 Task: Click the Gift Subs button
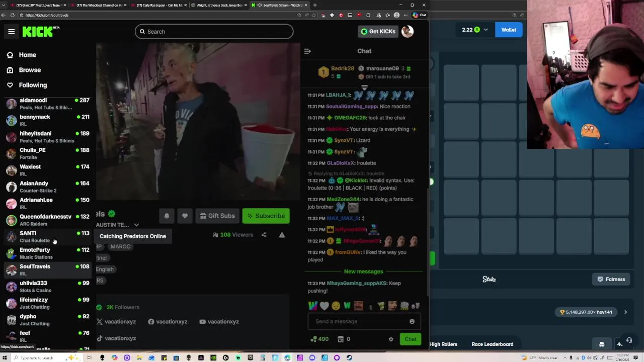(217, 216)
